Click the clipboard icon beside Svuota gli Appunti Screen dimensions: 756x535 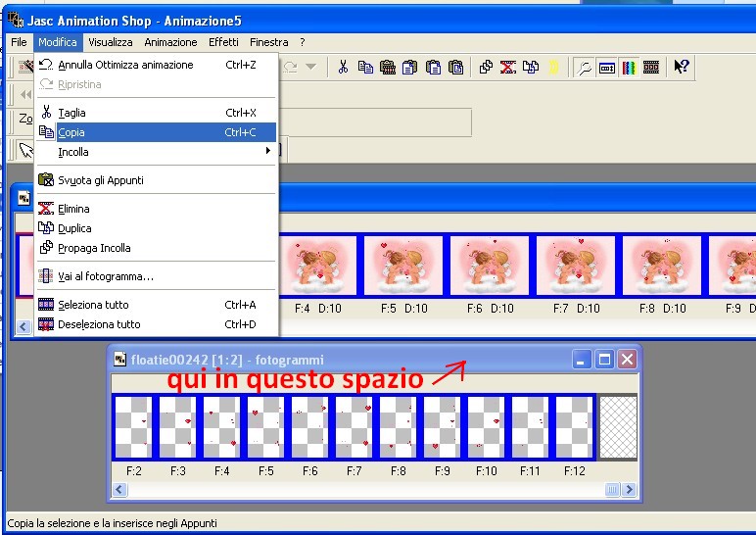[x=46, y=179]
